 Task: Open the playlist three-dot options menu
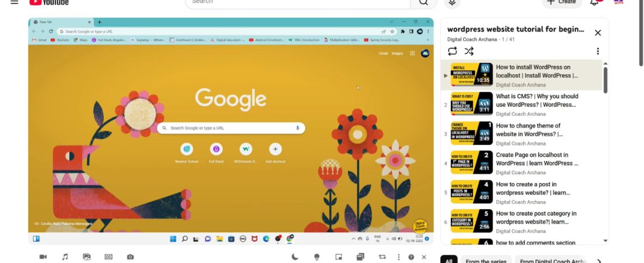point(598,51)
